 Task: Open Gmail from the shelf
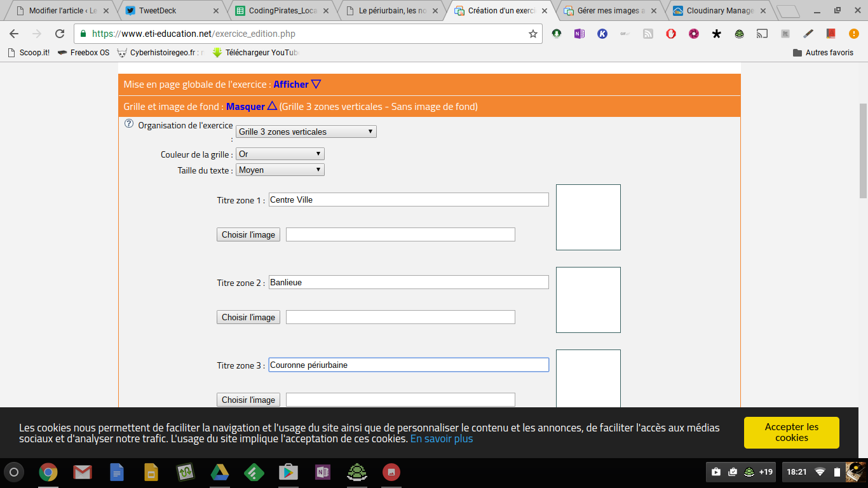coord(82,472)
